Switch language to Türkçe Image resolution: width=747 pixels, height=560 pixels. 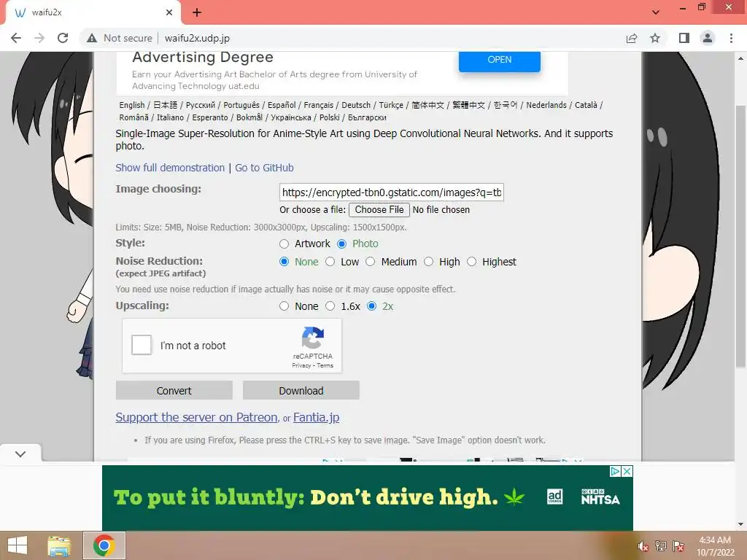click(x=391, y=105)
